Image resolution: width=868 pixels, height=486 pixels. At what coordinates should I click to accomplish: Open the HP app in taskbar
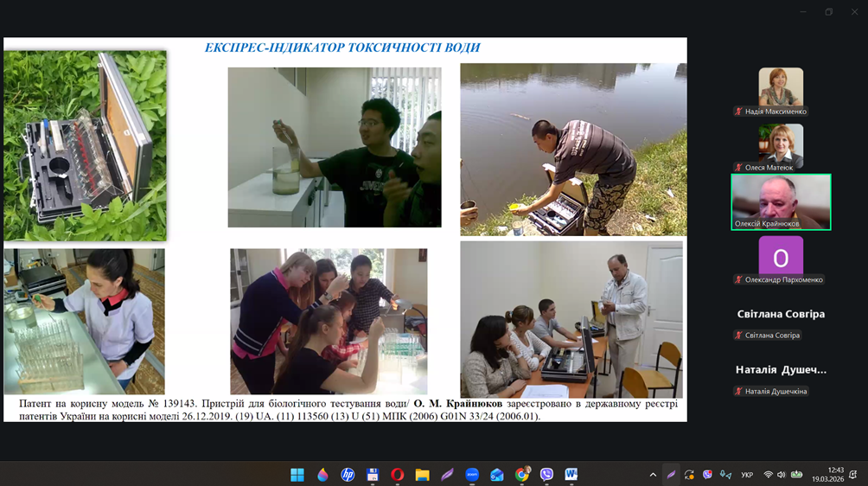(348, 474)
